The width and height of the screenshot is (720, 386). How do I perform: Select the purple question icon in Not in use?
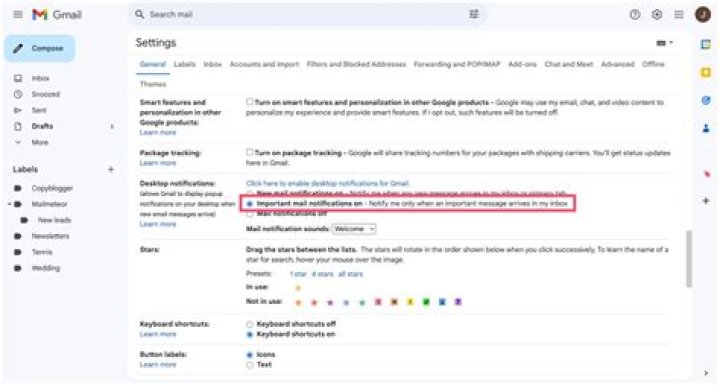coord(458,302)
